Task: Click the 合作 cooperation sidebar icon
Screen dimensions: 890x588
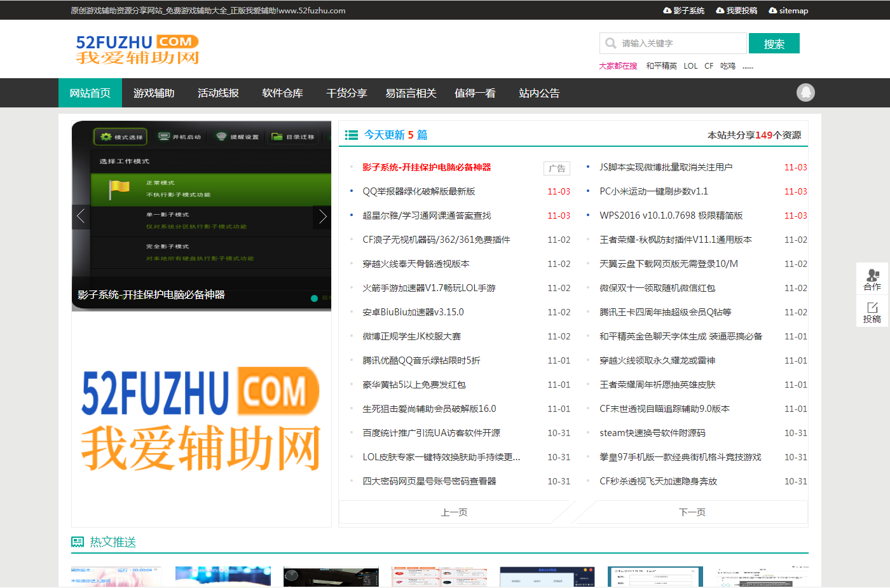Action: (872, 279)
